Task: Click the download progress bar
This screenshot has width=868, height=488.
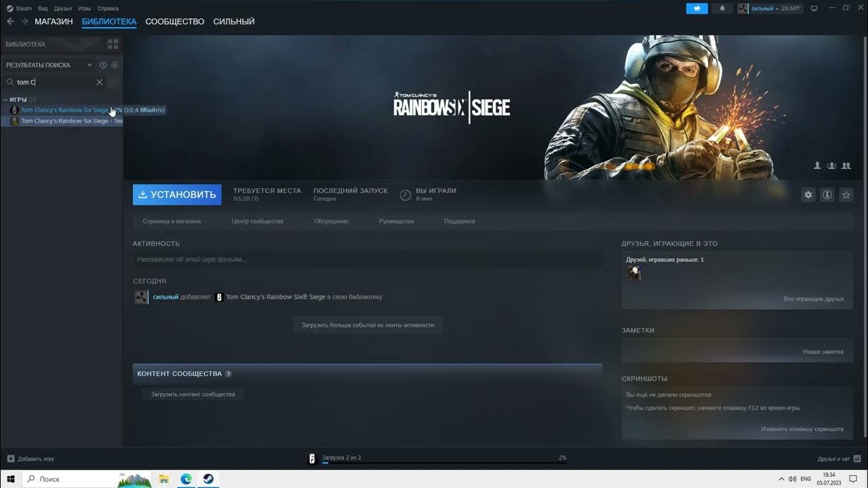Action: 443,463
